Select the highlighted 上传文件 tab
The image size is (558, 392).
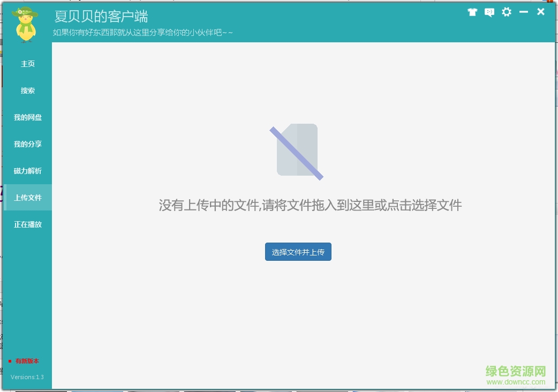(x=27, y=198)
